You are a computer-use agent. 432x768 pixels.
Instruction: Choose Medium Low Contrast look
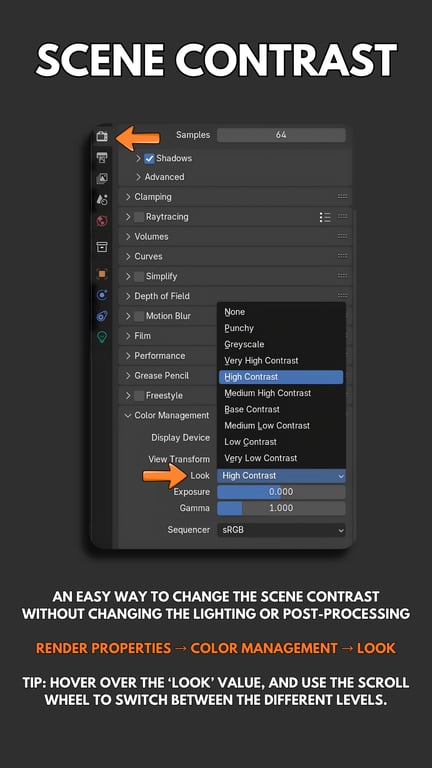click(x=281, y=426)
